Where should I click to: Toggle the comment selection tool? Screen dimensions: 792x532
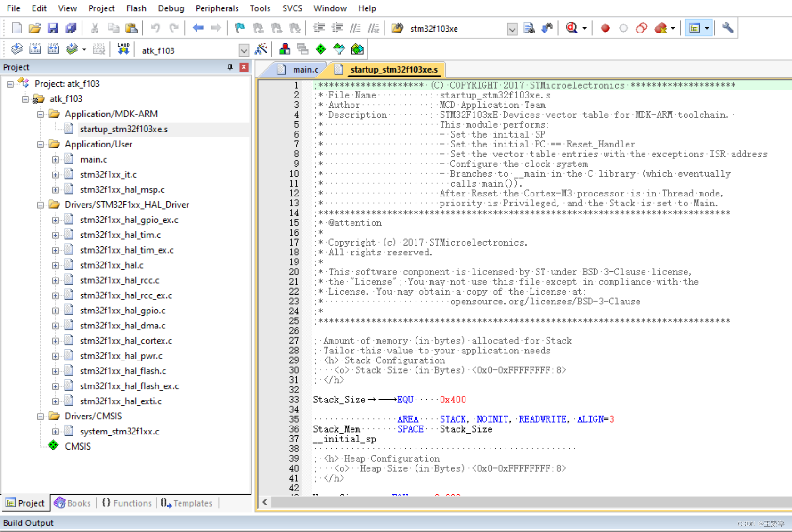[356, 28]
